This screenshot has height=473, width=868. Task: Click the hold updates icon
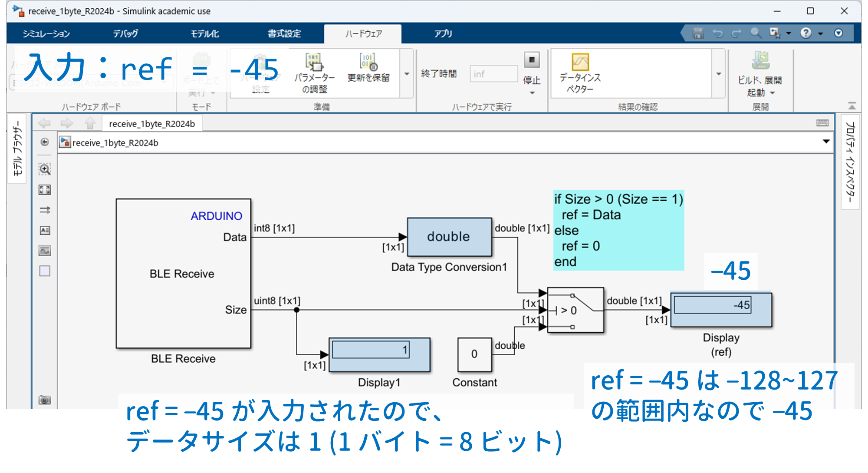(x=368, y=62)
